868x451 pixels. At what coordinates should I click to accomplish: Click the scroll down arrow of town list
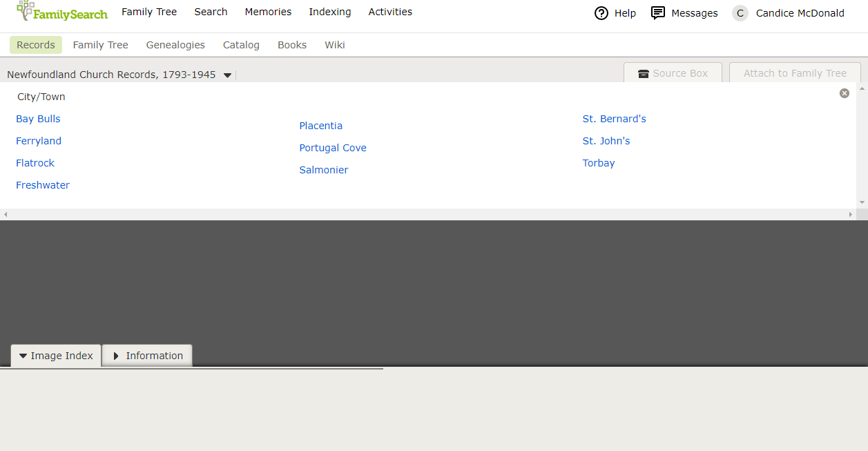pyautogui.click(x=862, y=202)
